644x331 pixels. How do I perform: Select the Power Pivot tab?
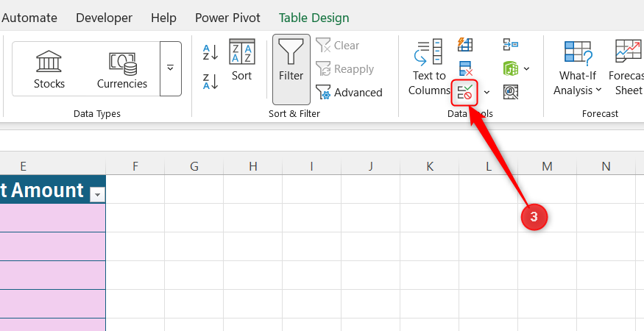[227, 18]
